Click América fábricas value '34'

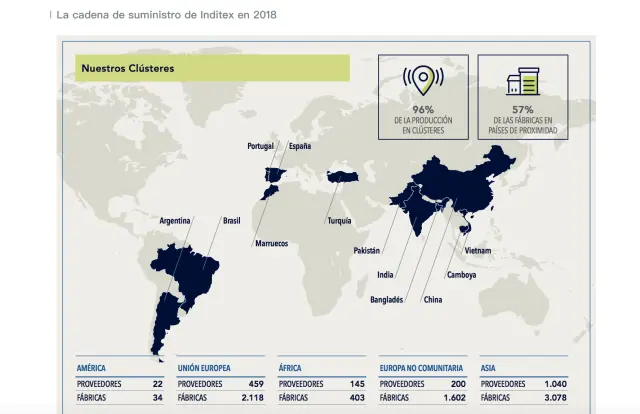[x=158, y=398]
